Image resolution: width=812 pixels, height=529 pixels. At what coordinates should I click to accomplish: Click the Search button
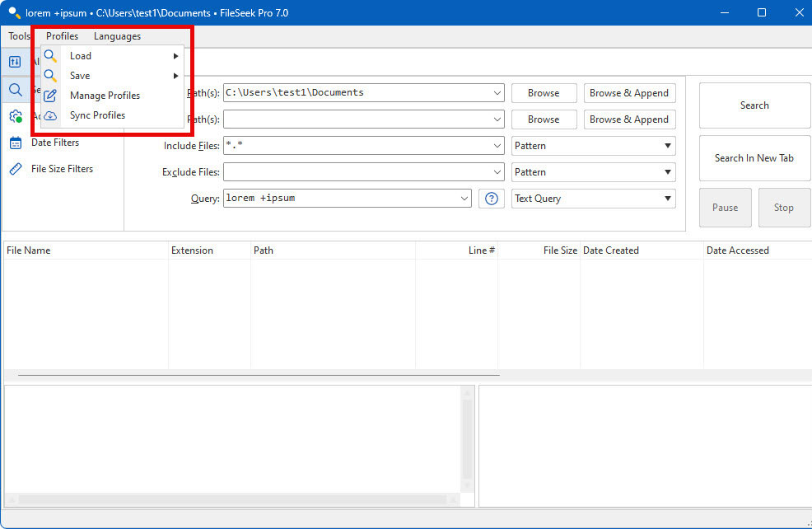[x=754, y=105]
